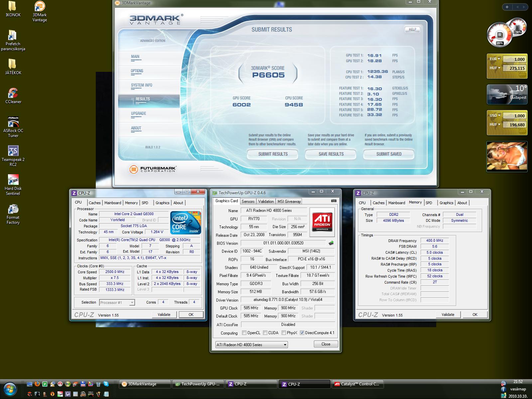The width and height of the screenshot is (532, 399).
Task: Change the USD currency in the lower gadget
Action: click(495, 116)
